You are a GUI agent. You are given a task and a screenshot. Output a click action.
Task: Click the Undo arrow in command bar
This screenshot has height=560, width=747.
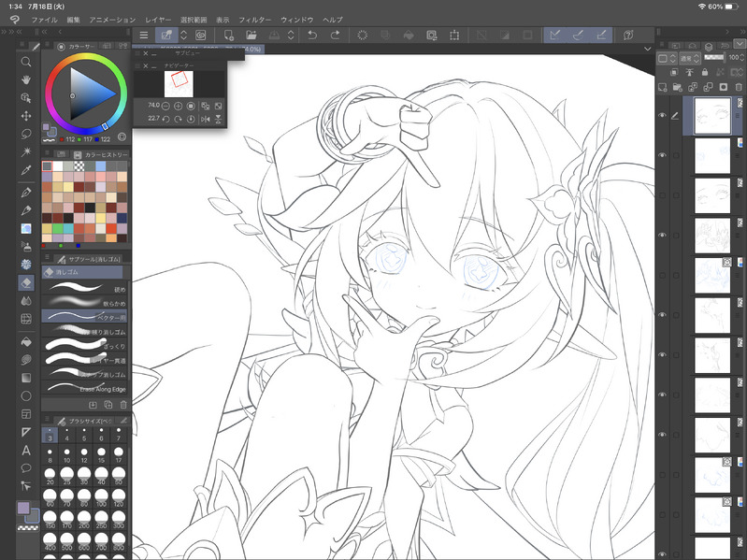click(x=312, y=35)
